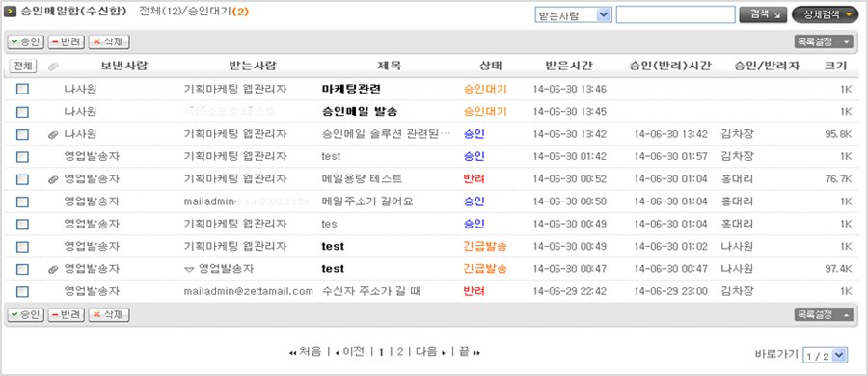868x376 pixels.
Task: Click size 95.8K cell
Action: click(x=837, y=134)
